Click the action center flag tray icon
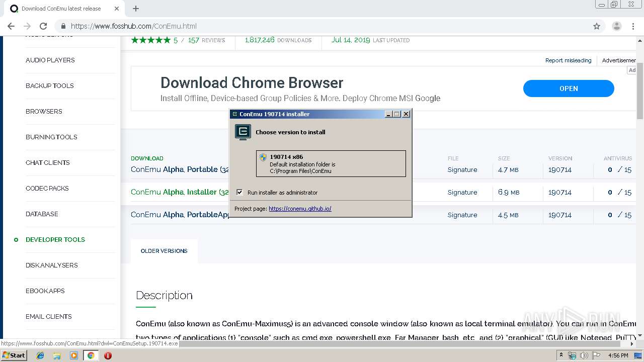The height and width of the screenshot is (362, 644). (x=596, y=355)
